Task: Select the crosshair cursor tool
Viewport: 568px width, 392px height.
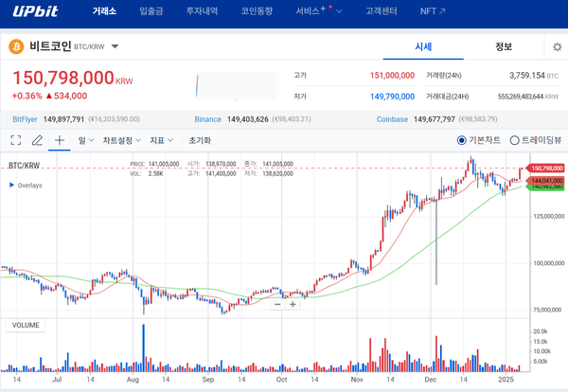Action: [60, 140]
